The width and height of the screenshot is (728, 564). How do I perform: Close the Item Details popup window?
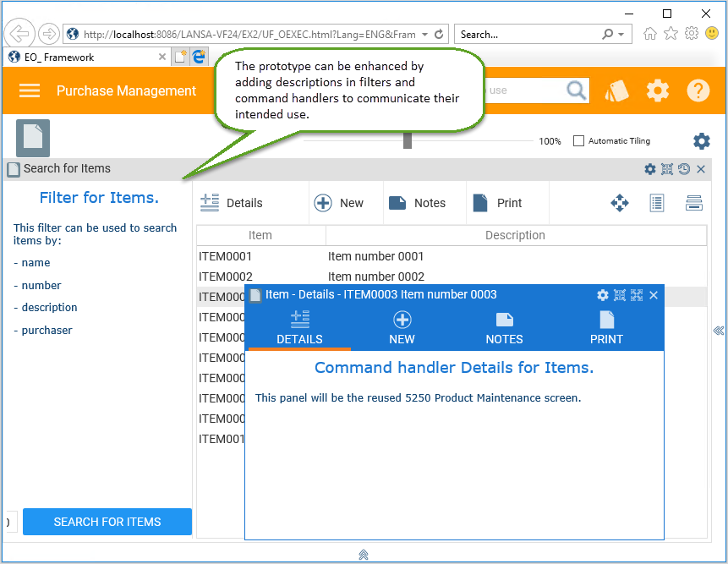click(x=654, y=295)
